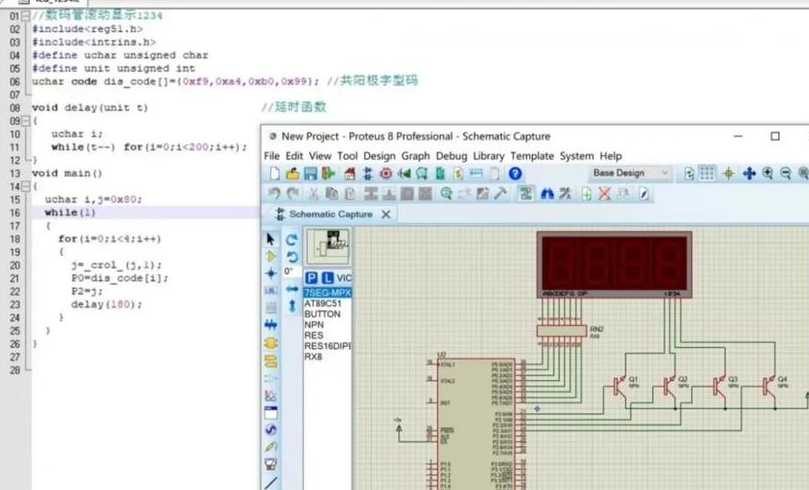Click the Redo arrow in Proteus toolbar

293,194
